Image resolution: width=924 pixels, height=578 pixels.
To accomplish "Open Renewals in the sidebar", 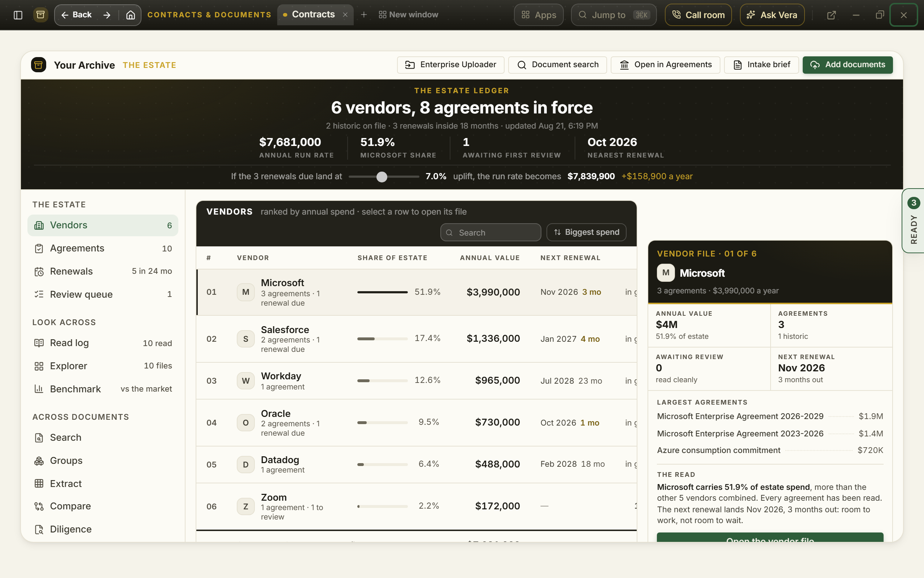I will coord(103,271).
